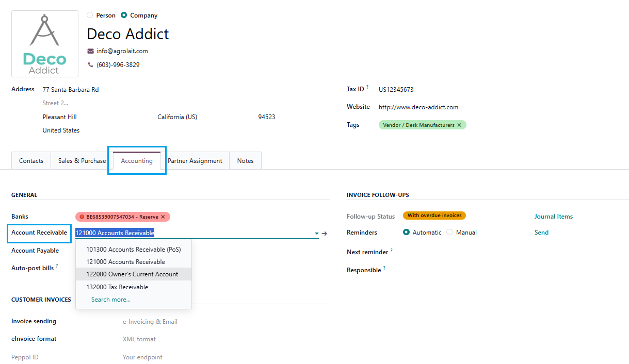
Task: Open the Partner Assignment tab
Action: [x=195, y=161]
